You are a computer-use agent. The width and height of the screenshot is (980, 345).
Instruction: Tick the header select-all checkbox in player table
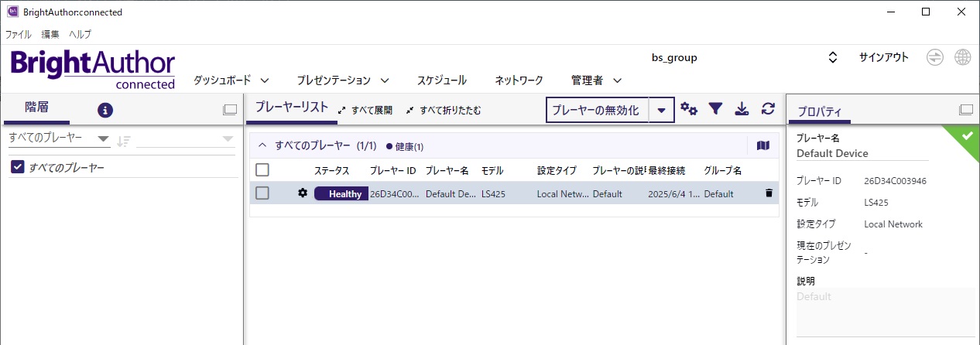pos(262,170)
